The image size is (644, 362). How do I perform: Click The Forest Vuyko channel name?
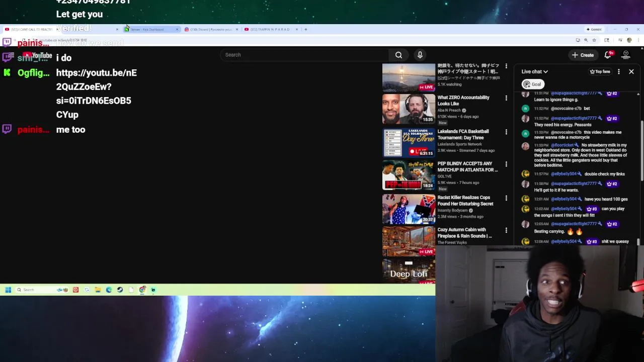pos(452,243)
